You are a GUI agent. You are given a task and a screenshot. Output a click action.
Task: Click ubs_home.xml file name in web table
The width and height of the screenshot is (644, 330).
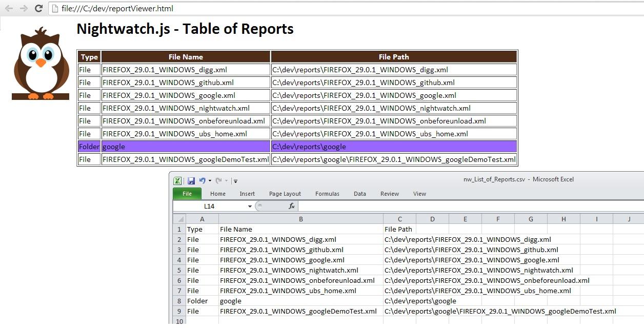(x=186, y=134)
